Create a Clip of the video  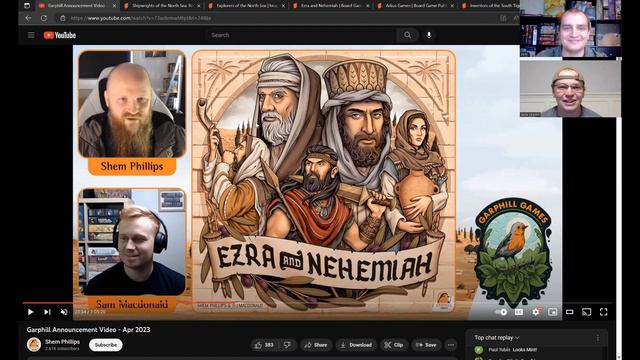pyautogui.click(x=394, y=345)
